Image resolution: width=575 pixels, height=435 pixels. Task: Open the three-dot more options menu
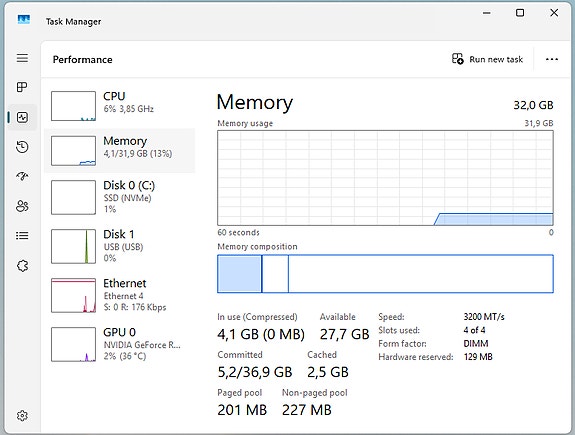click(x=552, y=59)
